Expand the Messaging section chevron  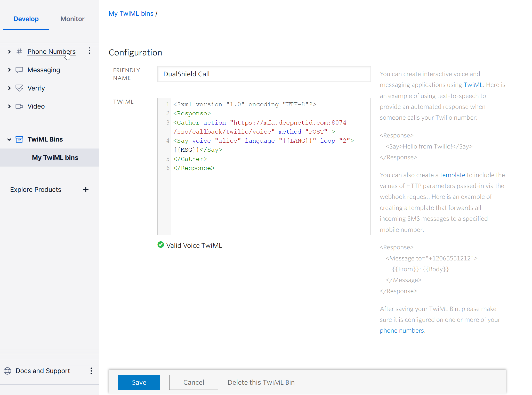pos(9,70)
